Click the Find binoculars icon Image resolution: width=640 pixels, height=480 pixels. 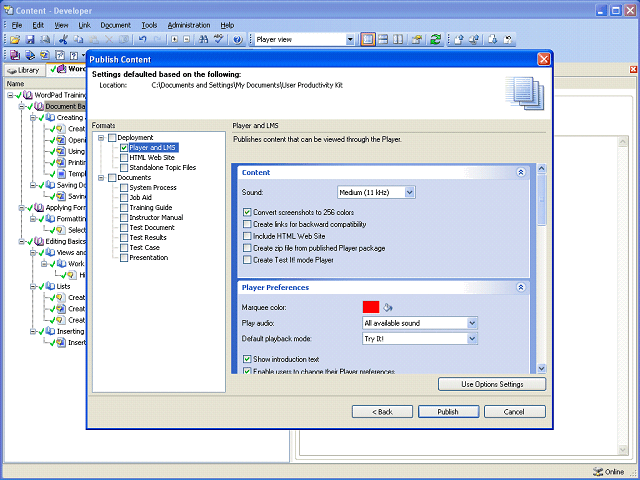(203, 40)
